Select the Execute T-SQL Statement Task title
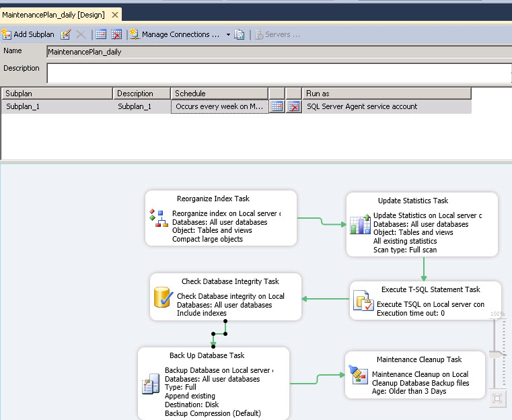Viewport: 512px width, 420px height. 431,289
